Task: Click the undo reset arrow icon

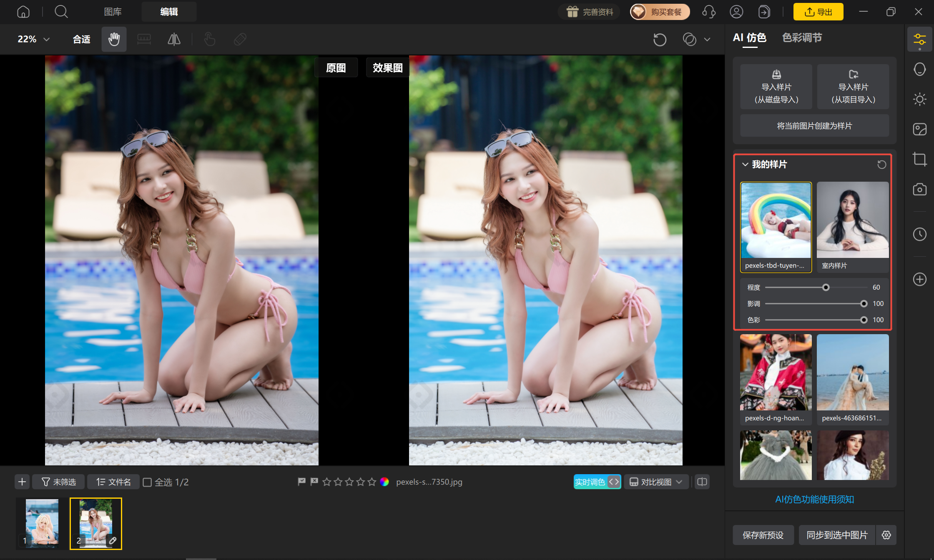Action: [x=660, y=40]
